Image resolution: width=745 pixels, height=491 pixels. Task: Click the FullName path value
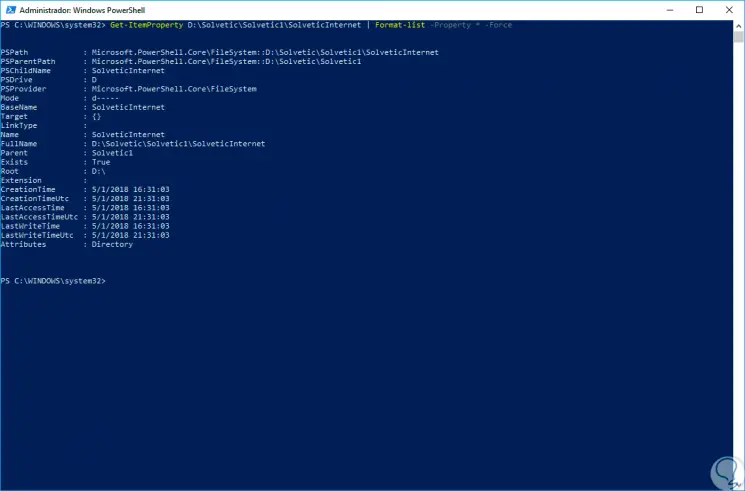(x=178, y=144)
